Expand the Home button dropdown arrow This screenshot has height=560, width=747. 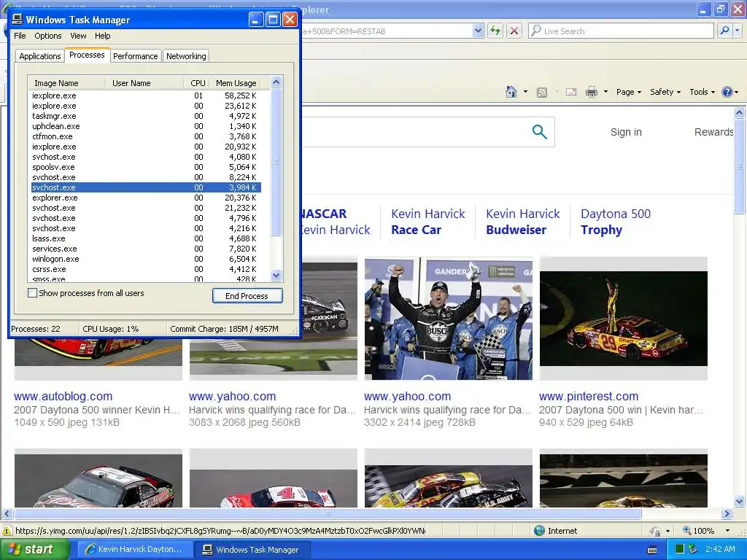(525, 92)
